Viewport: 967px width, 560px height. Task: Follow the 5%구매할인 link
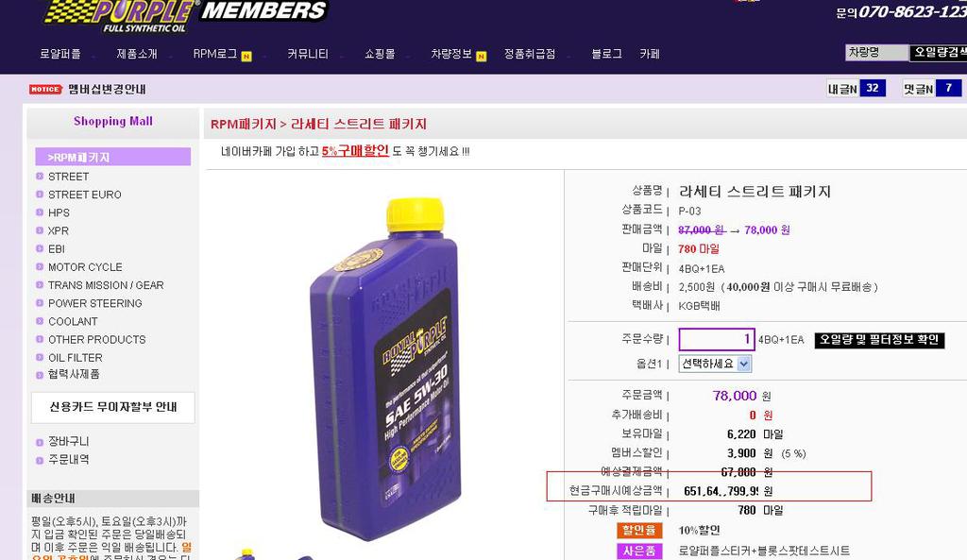point(355,151)
